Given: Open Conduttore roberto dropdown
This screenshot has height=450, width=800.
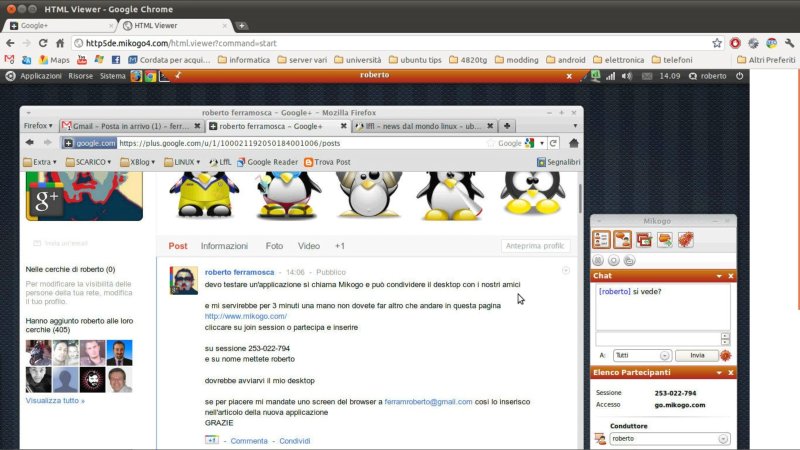Looking at the screenshot, I should (668, 438).
